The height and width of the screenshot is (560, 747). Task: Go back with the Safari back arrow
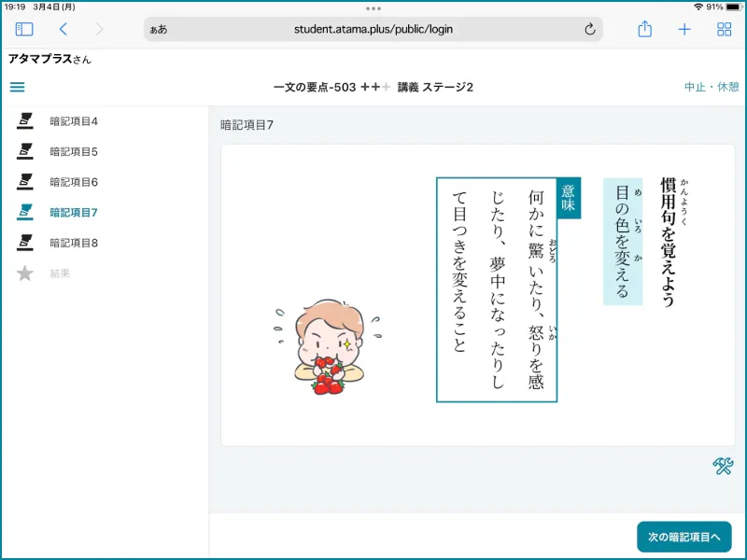63,29
